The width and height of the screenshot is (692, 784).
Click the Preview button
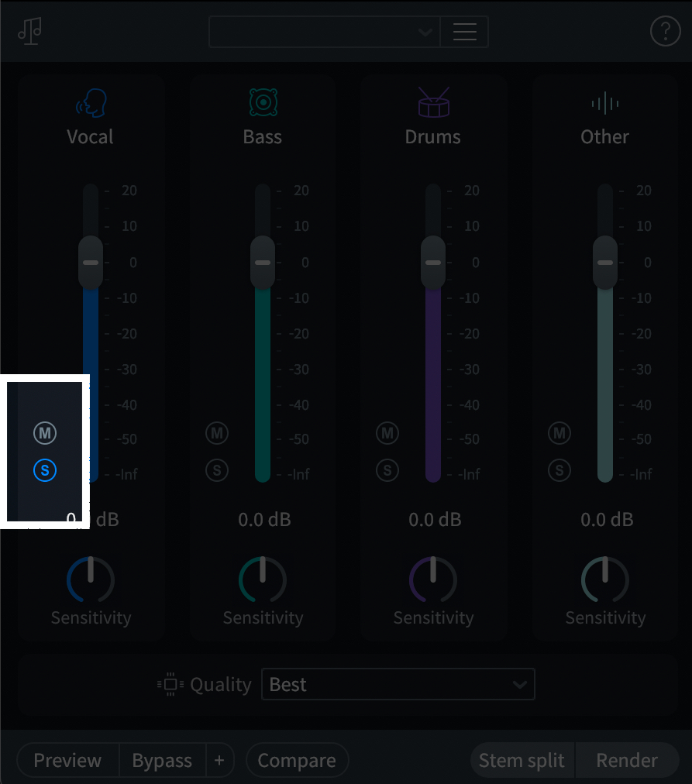[68, 761]
